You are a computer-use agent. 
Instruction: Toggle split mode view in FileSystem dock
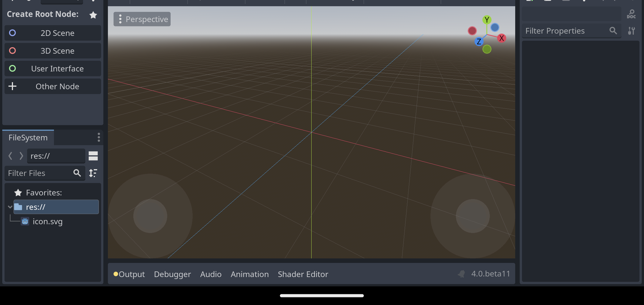tap(93, 156)
